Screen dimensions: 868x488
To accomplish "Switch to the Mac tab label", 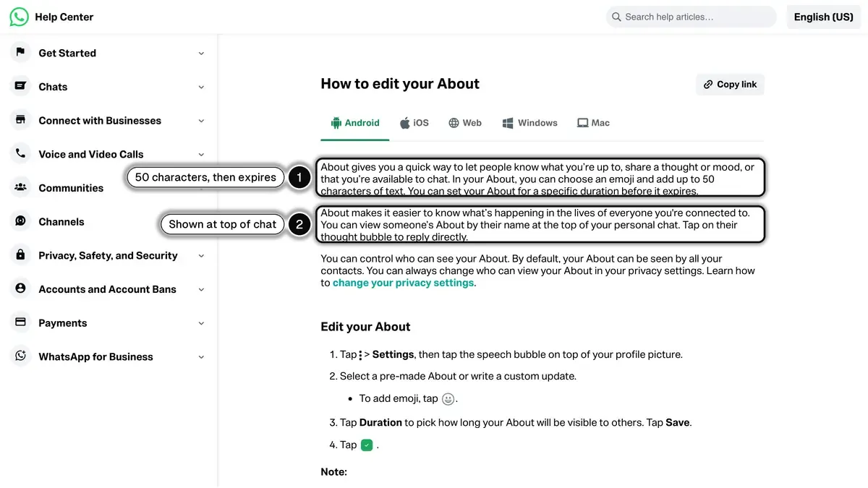I will pos(600,123).
